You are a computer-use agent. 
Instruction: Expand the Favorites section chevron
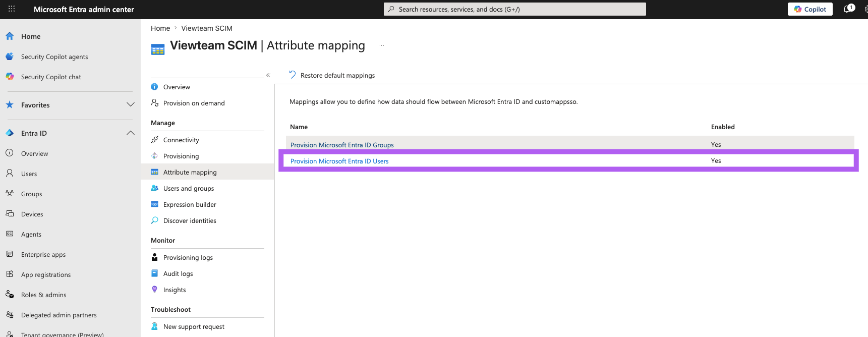(130, 105)
